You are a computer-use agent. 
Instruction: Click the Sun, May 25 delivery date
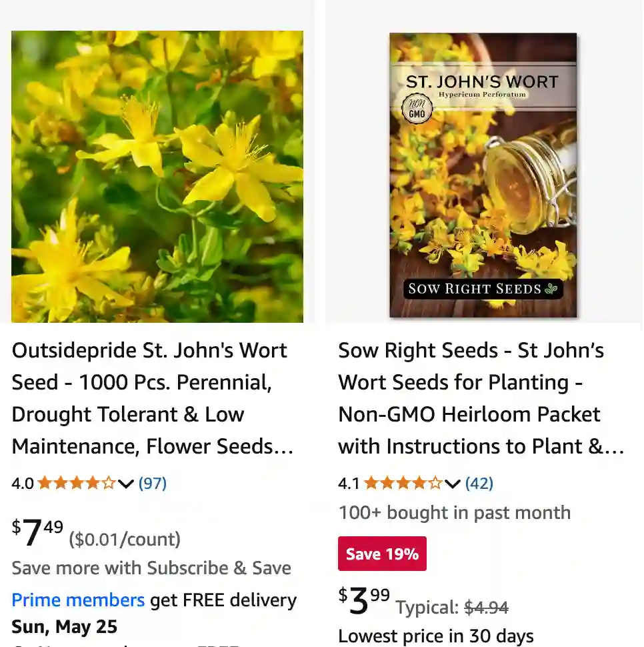point(65,626)
